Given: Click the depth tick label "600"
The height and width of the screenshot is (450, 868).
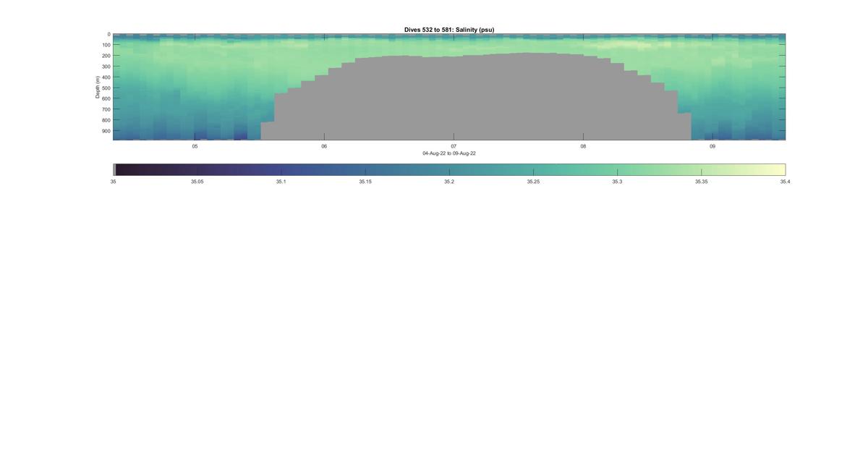Looking at the screenshot, I should pos(106,98).
